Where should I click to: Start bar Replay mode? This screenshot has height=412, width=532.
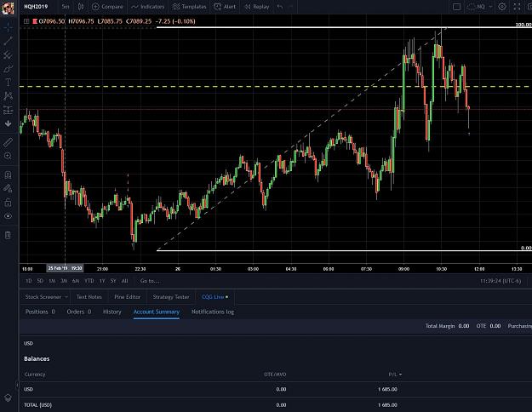tap(257, 7)
